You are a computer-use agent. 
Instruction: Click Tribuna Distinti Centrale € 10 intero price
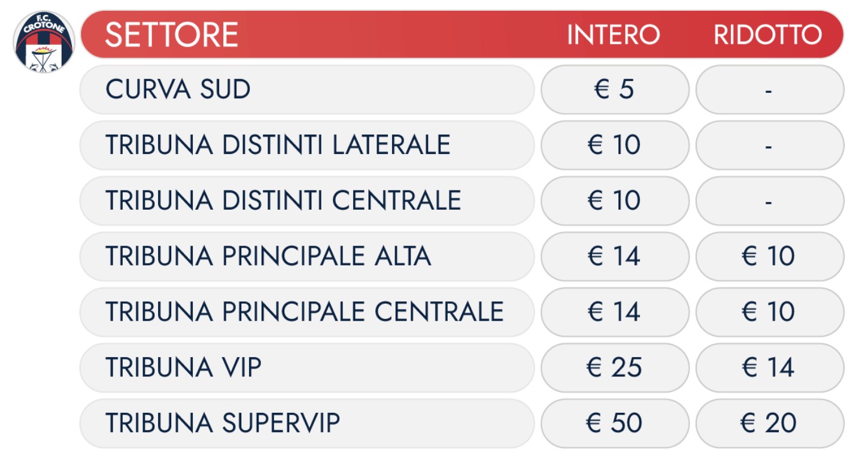(615, 201)
